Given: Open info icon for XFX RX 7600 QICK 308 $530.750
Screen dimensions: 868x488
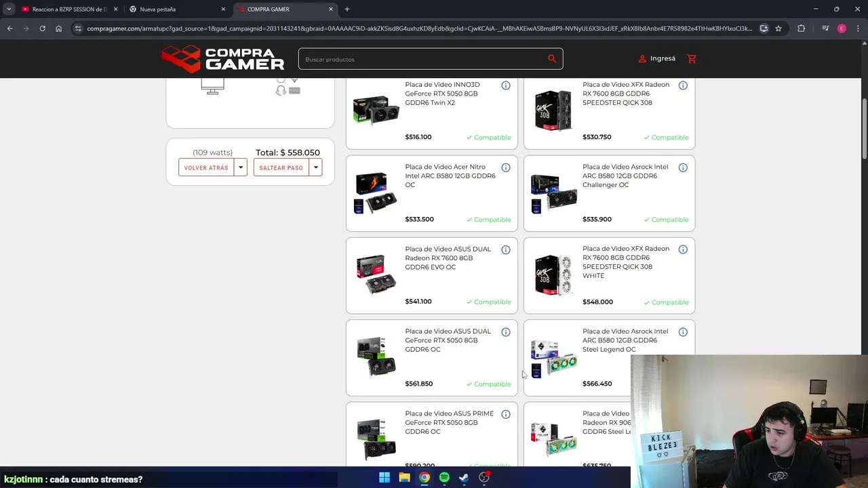Looking at the screenshot, I should (x=683, y=85).
